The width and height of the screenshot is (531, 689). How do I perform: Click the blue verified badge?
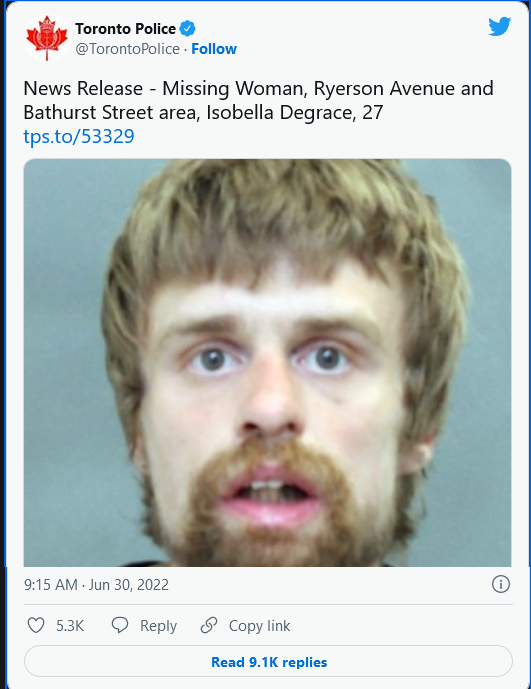tap(188, 29)
